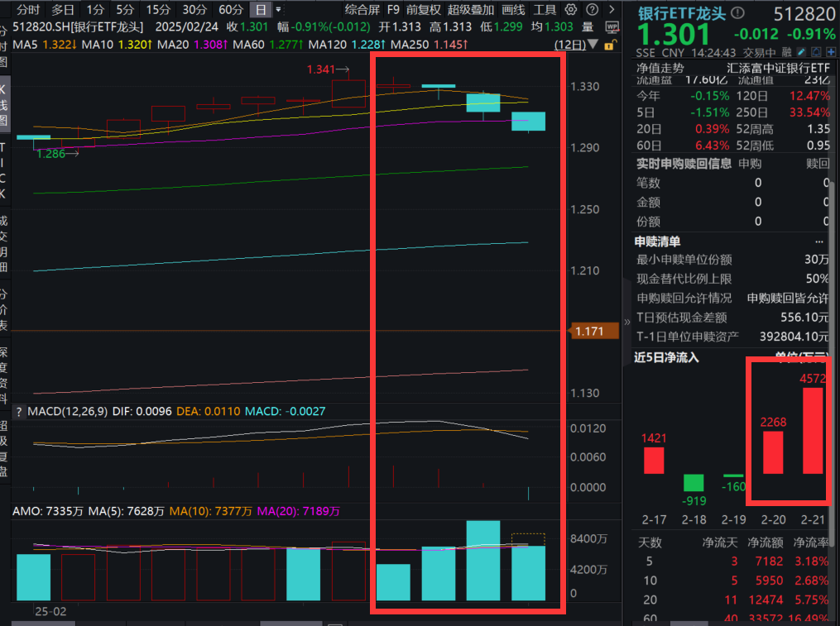Viewport: 840px width, 626px height.
Task: Click the 25-02 date label on timeline
Action: pyautogui.click(x=50, y=612)
